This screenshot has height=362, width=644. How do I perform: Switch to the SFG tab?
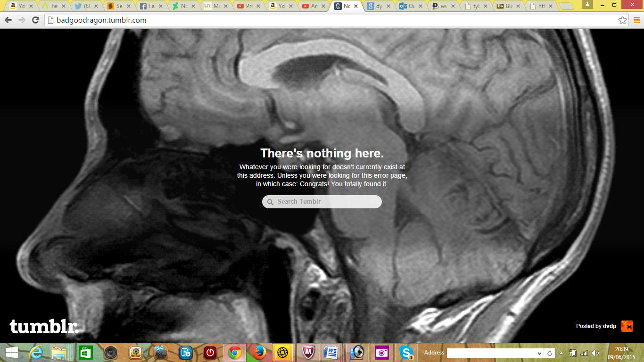(216, 6)
